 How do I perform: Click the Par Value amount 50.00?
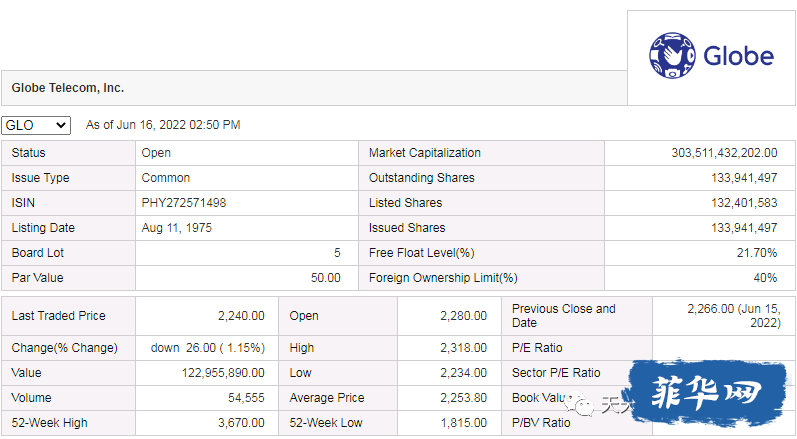point(326,278)
